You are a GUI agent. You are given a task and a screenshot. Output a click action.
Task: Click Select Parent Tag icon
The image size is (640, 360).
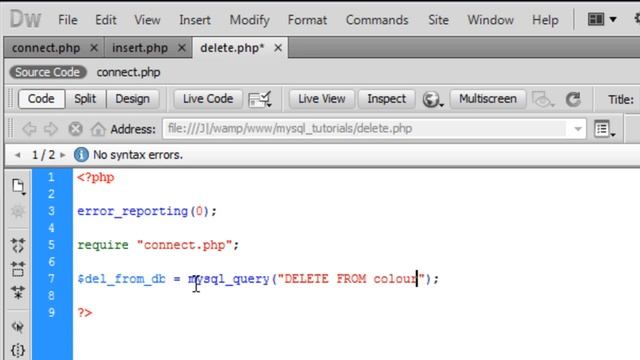point(18,327)
